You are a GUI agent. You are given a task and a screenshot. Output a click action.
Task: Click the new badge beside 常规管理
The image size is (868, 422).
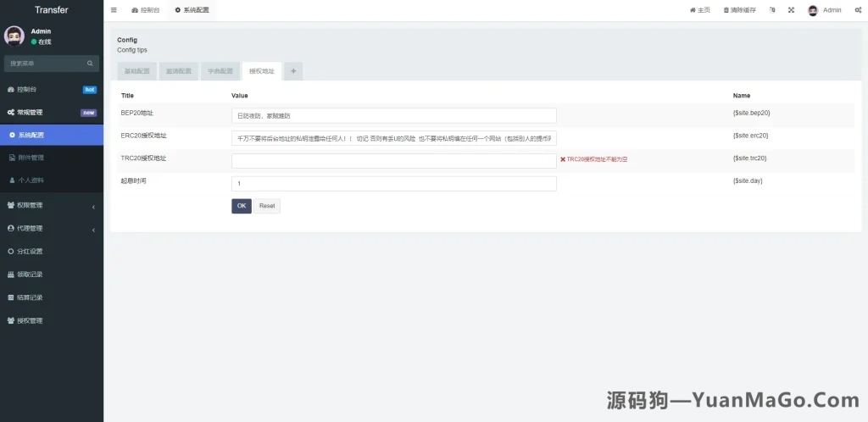(x=88, y=113)
